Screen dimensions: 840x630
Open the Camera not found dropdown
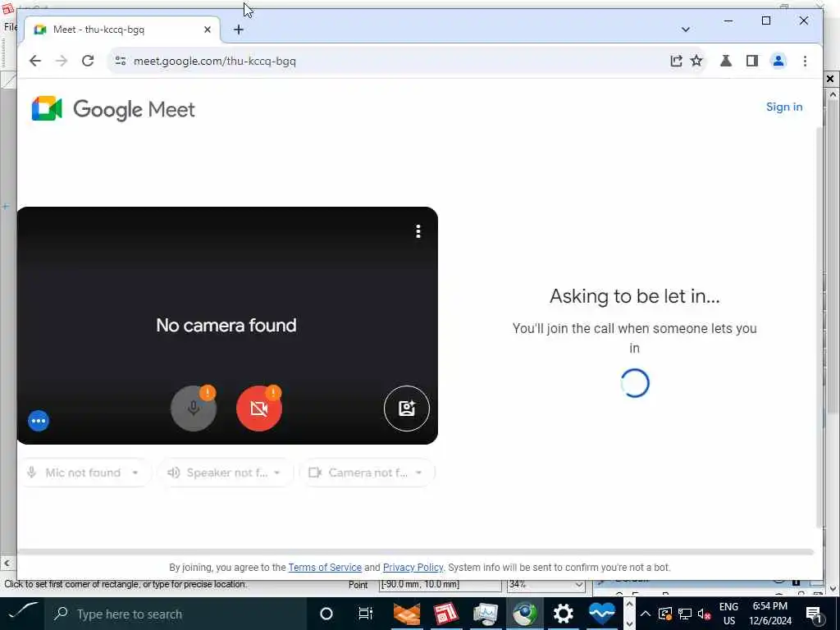click(x=367, y=472)
